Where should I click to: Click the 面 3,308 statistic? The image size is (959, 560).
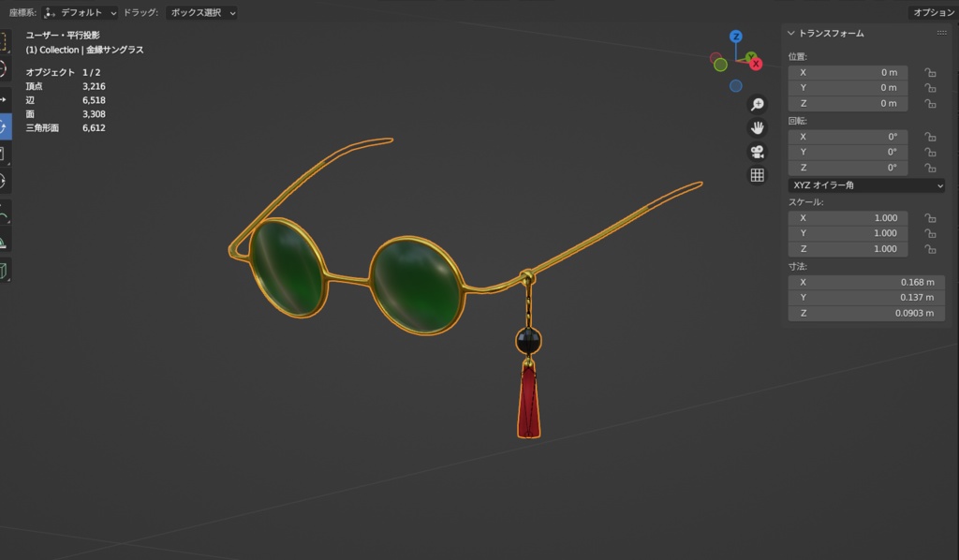66,114
